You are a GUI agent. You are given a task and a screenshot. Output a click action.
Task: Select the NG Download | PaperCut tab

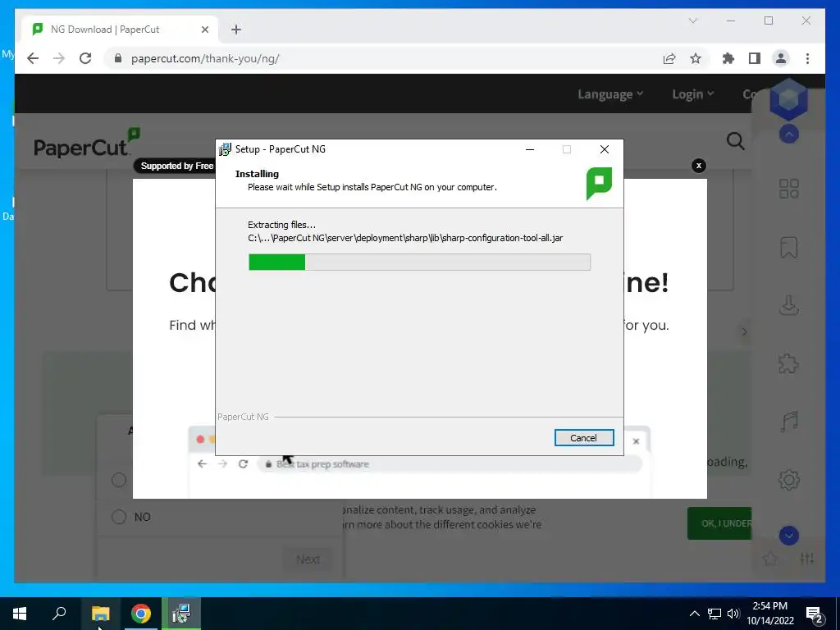coord(120,30)
